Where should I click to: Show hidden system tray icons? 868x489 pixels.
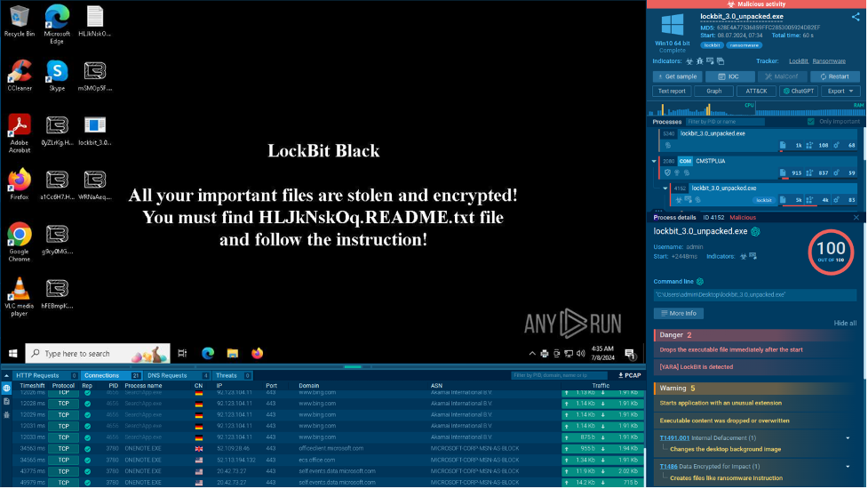(x=532, y=354)
